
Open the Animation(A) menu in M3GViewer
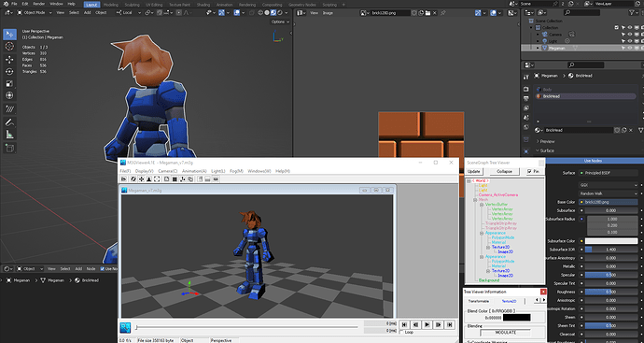(194, 171)
